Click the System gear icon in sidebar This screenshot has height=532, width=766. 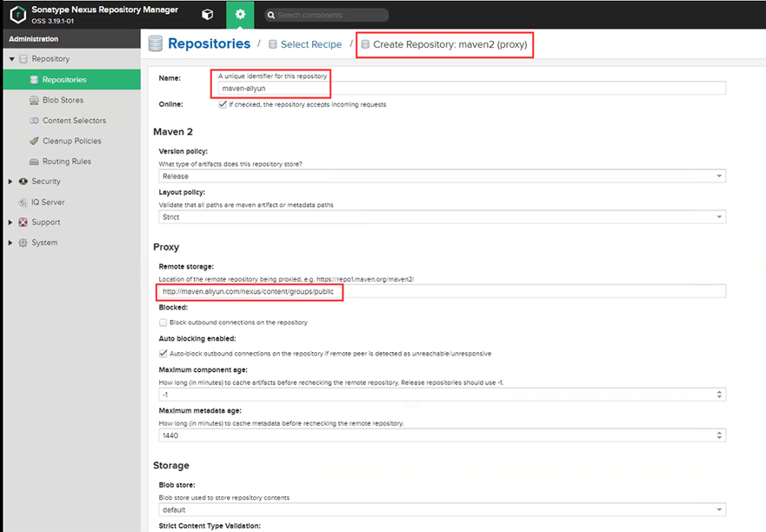pyautogui.click(x=23, y=243)
